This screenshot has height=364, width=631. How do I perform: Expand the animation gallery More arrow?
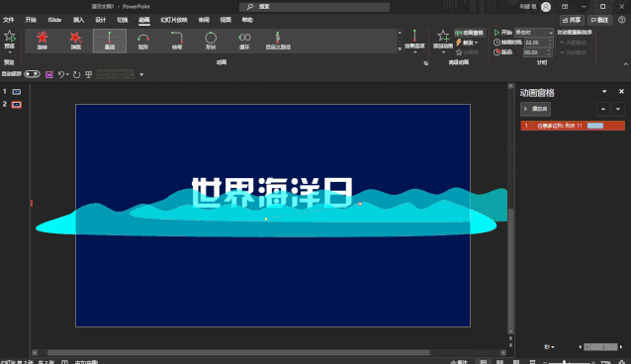(x=400, y=49)
